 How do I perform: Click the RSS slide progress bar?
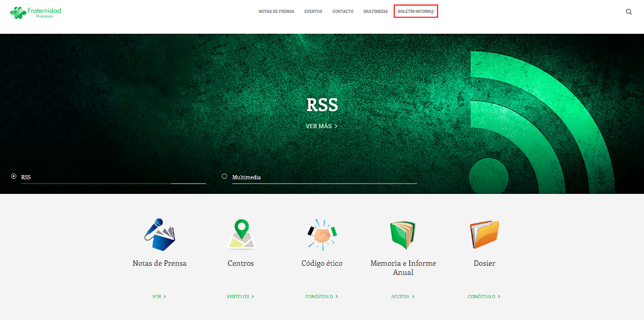click(x=113, y=184)
